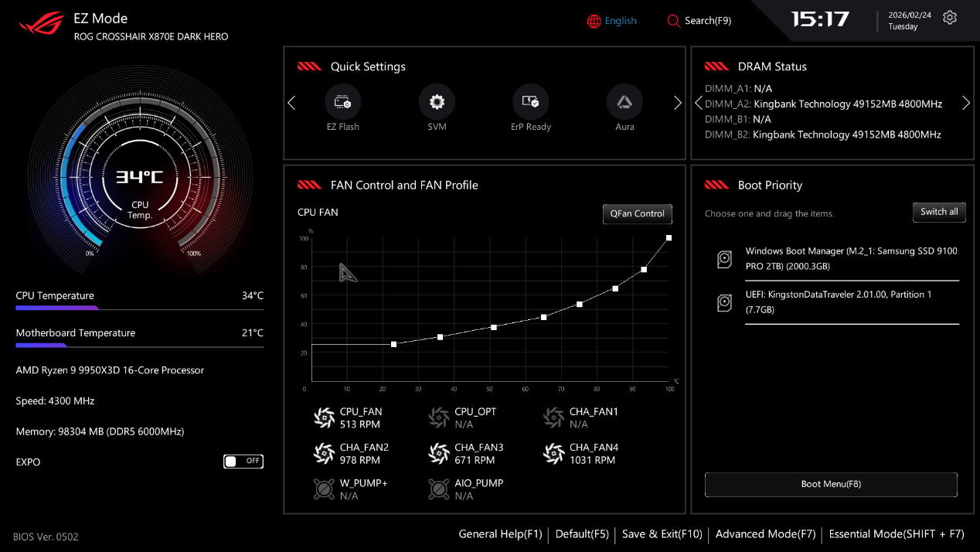Image resolution: width=980 pixels, height=552 pixels.
Task: Click the AIO_PUMP pump icon
Action: pos(438,489)
